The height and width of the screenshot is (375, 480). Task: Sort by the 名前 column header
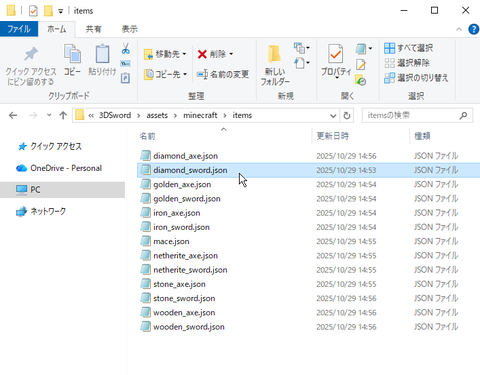(147, 136)
